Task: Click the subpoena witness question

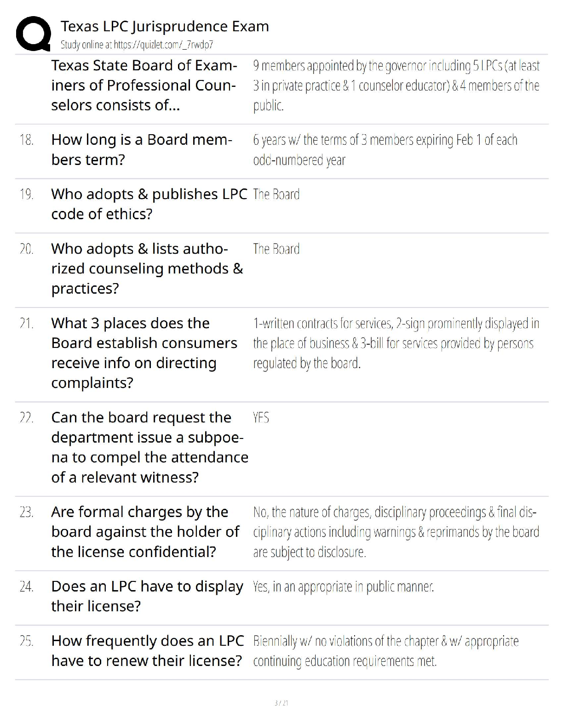Action: pos(149,447)
